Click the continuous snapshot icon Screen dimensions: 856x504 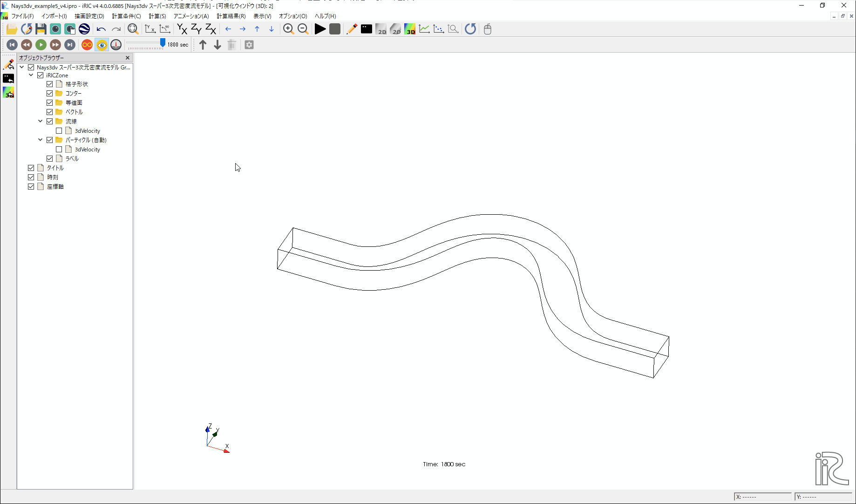(x=70, y=29)
